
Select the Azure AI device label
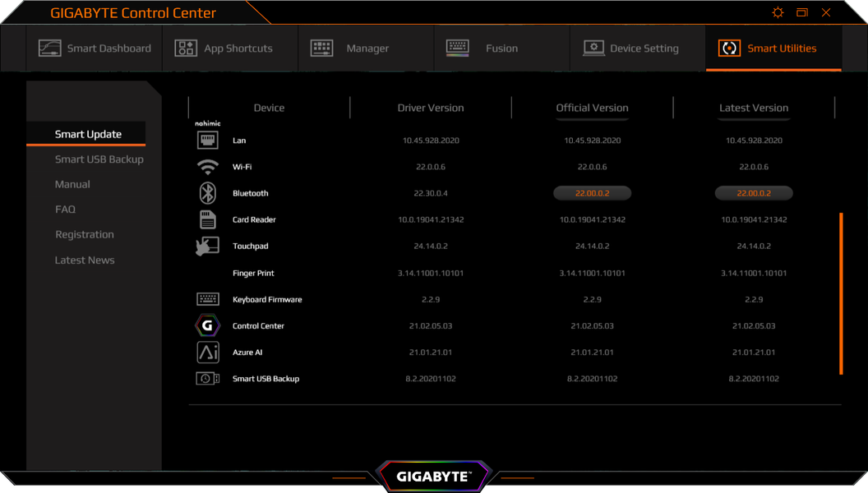(247, 352)
